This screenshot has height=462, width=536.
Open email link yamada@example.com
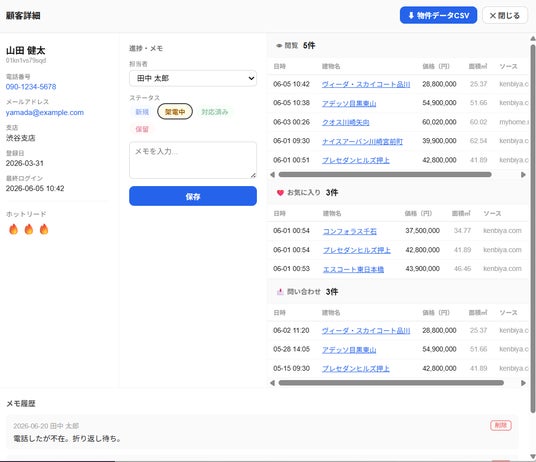click(x=45, y=112)
